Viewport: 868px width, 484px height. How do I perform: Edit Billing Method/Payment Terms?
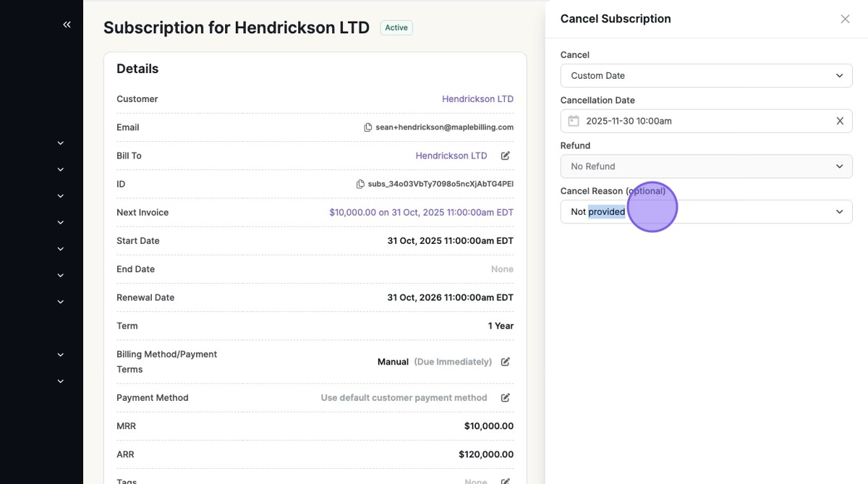click(506, 362)
